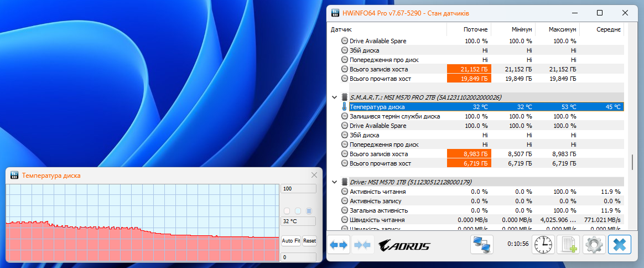Click the orange 19,849 ГБ current value cell
Viewport: 644px width, 268px height.
[x=469, y=79]
